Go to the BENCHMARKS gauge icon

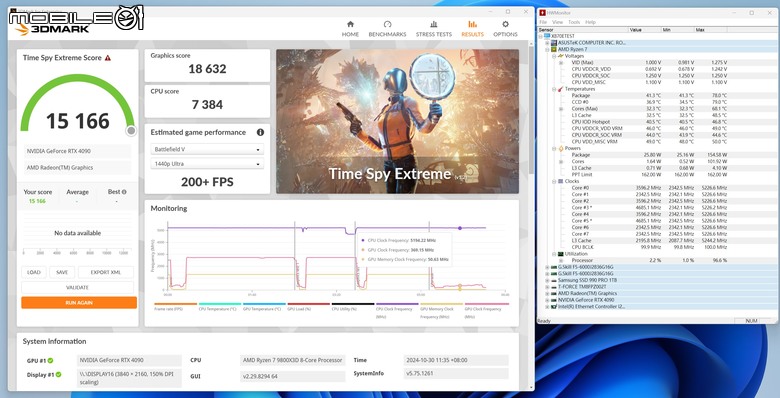pyautogui.click(x=387, y=24)
